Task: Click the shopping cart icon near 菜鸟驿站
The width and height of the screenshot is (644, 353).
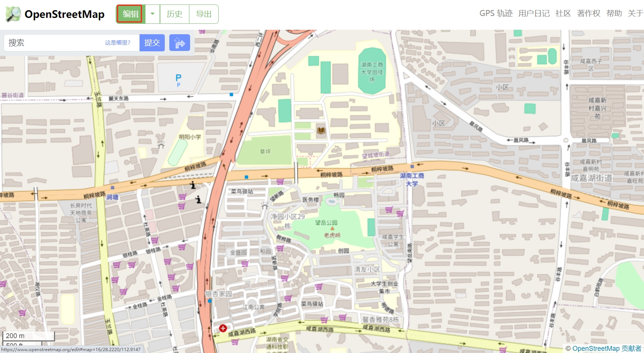Action: coord(318,287)
